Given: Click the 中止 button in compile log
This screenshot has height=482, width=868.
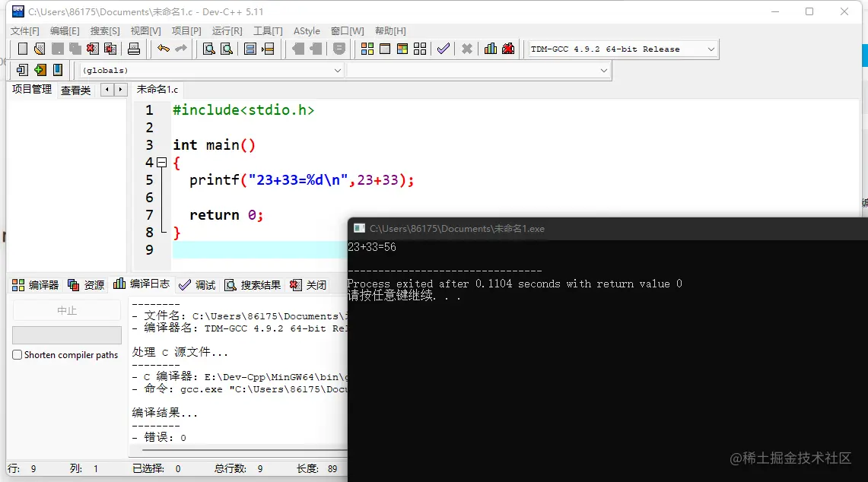Looking at the screenshot, I should click(66, 310).
